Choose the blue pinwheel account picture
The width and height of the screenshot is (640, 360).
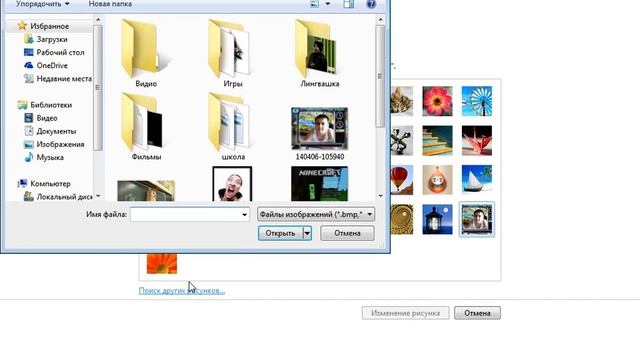point(477,101)
